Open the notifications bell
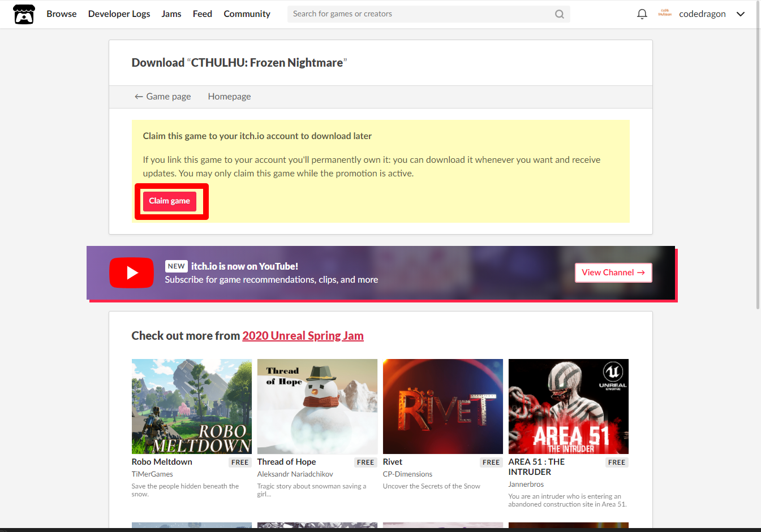This screenshot has height=532, width=761. pos(642,14)
